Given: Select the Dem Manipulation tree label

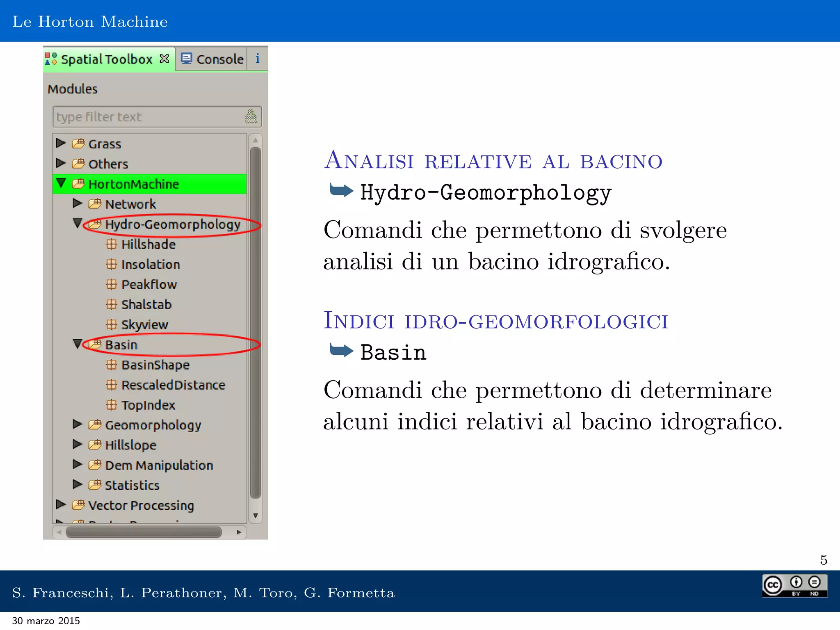Looking at the screenshot, I should (159, 466).
